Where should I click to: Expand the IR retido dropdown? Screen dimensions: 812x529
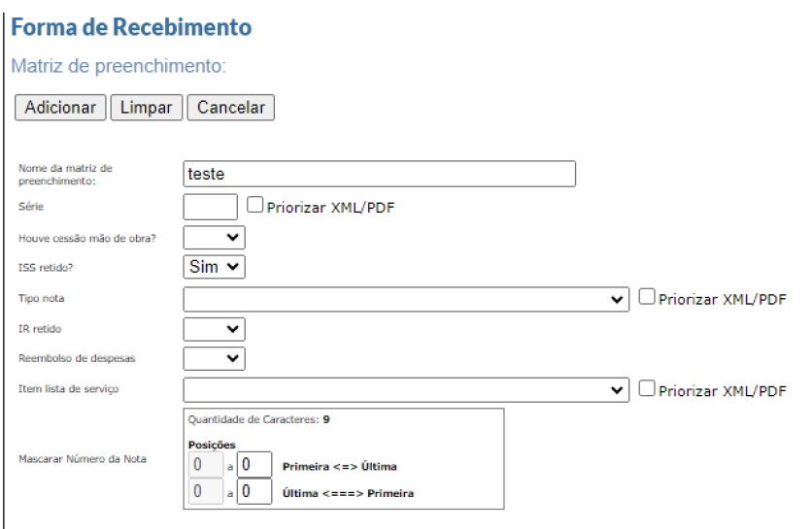pos(214,329)
